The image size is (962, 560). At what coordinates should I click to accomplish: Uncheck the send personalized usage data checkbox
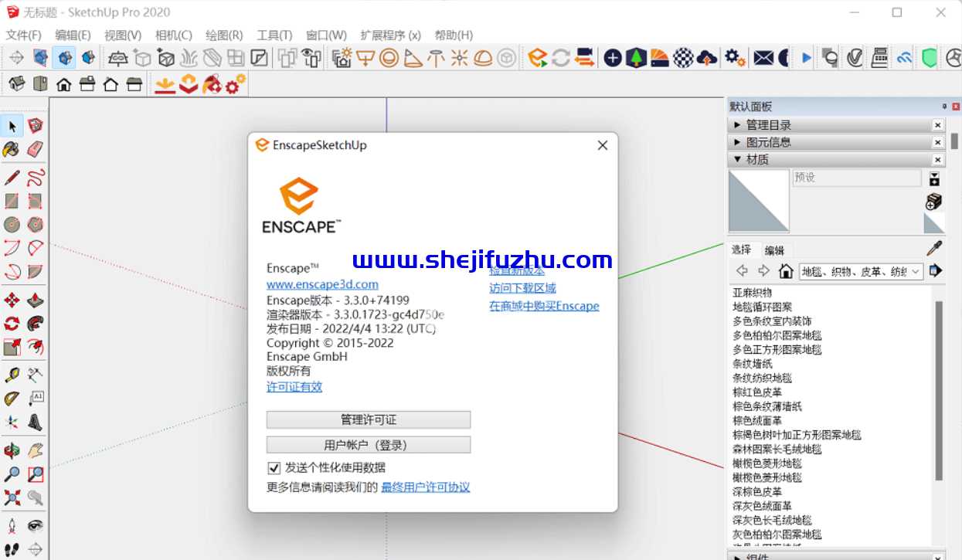coord(274,467)
